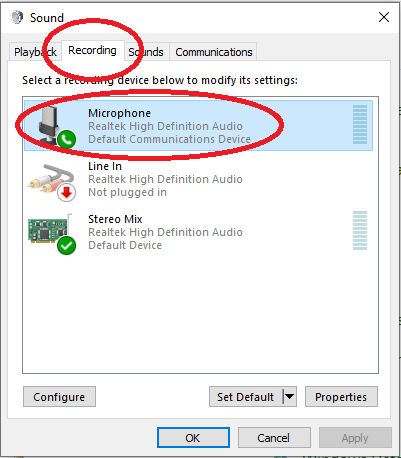Select the Recording tab
Screen dimensions: 401x458
(x=92, y=51)
